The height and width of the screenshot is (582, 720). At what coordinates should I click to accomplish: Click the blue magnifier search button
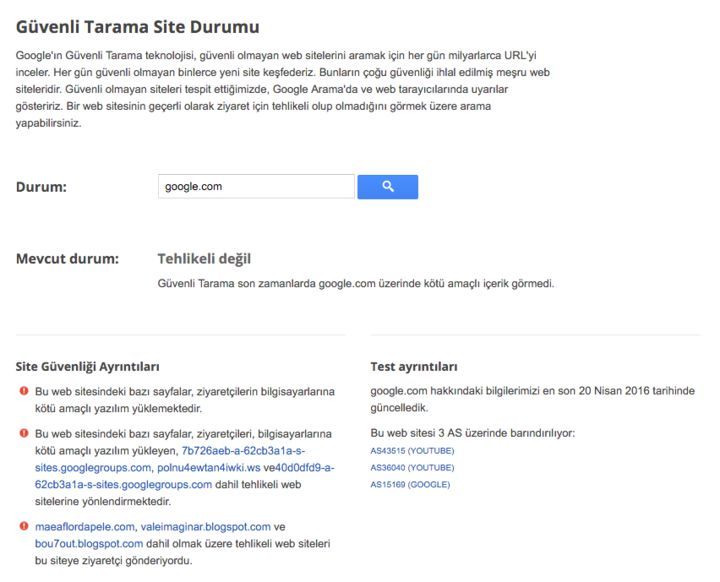(388, 186)
